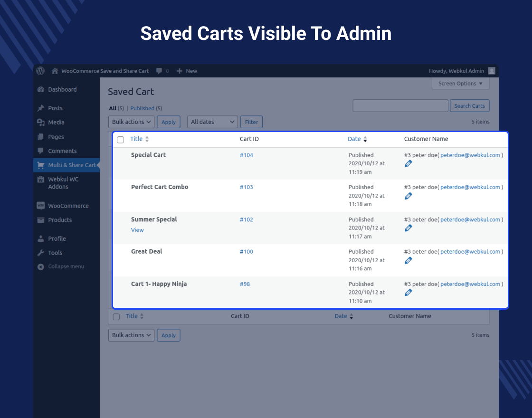Viewport: 532px width, 418px height.
Task: Open Products menu item
Action: pyautogui.click(x=60, y=220)
